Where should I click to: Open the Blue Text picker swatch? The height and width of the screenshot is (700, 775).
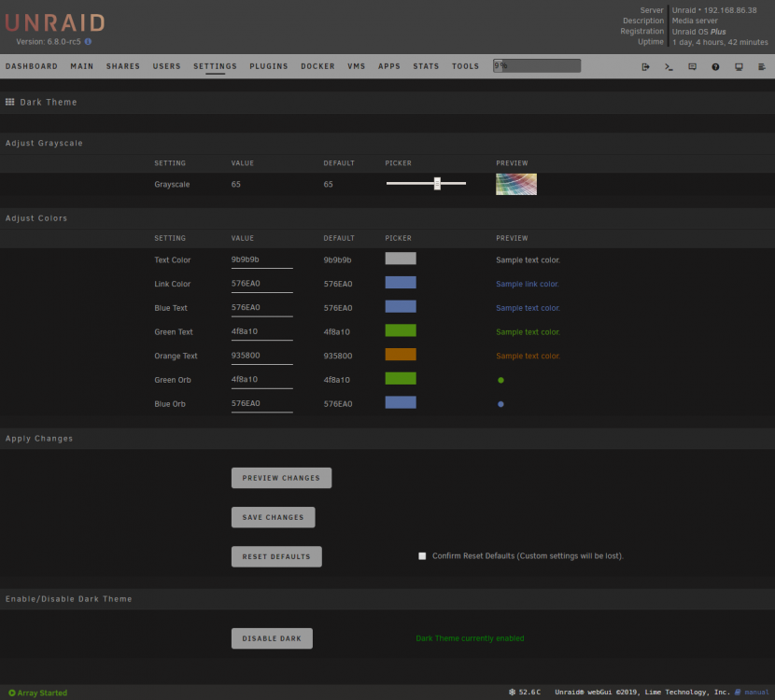point(401,306)
